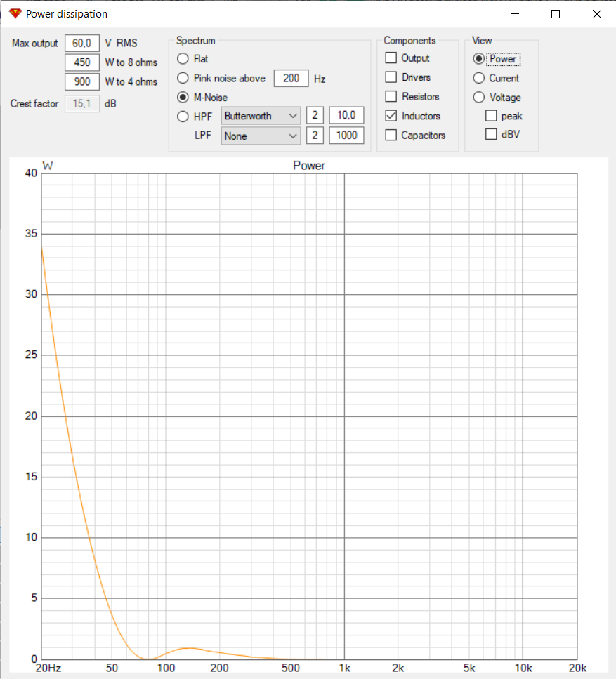Open the HPF Butterworth filter type dropdown
Screen dimensions: 616x679
tap(261, 116)
